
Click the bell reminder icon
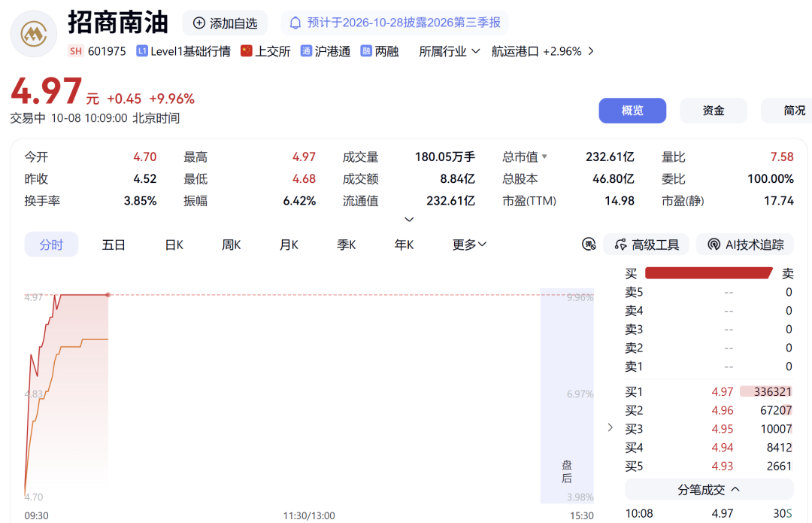click(295, 23)
